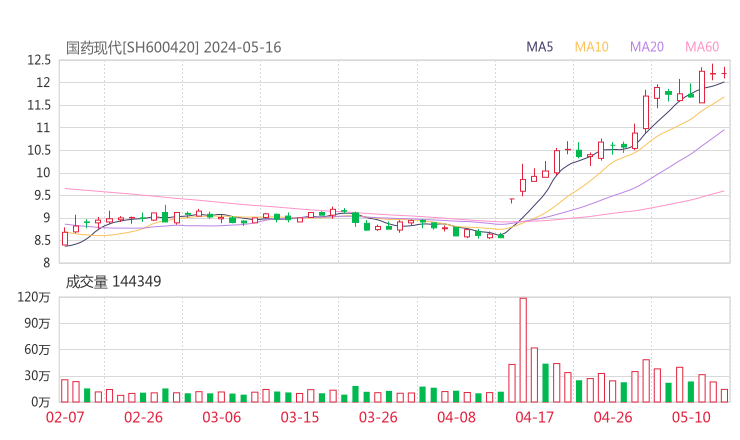Click the 60万 volume axis label
Image resolution: width=740 pixels, height=440 pixels.
tap(37, 350)
